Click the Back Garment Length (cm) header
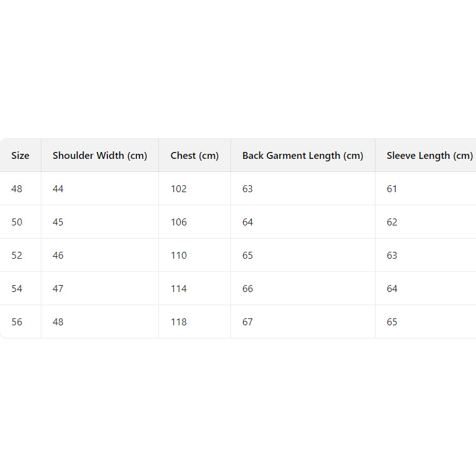The height and width of the screenshot is (476, 476). click(303, 156)
